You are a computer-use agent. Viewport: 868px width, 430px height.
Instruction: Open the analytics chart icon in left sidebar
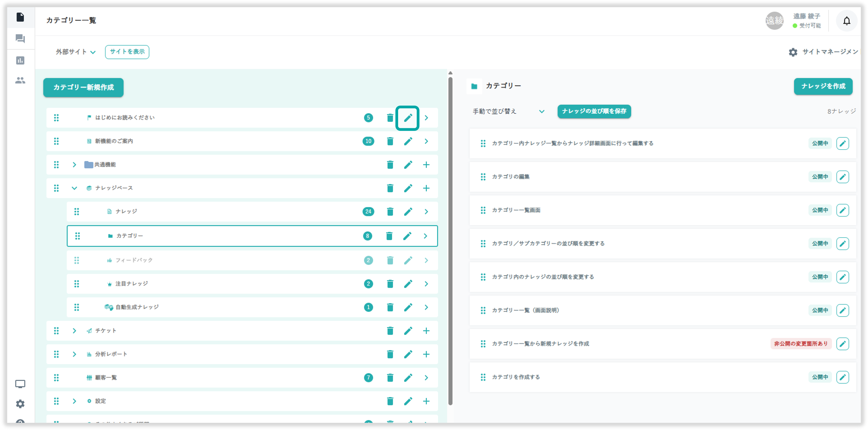(x=20, y=61)
